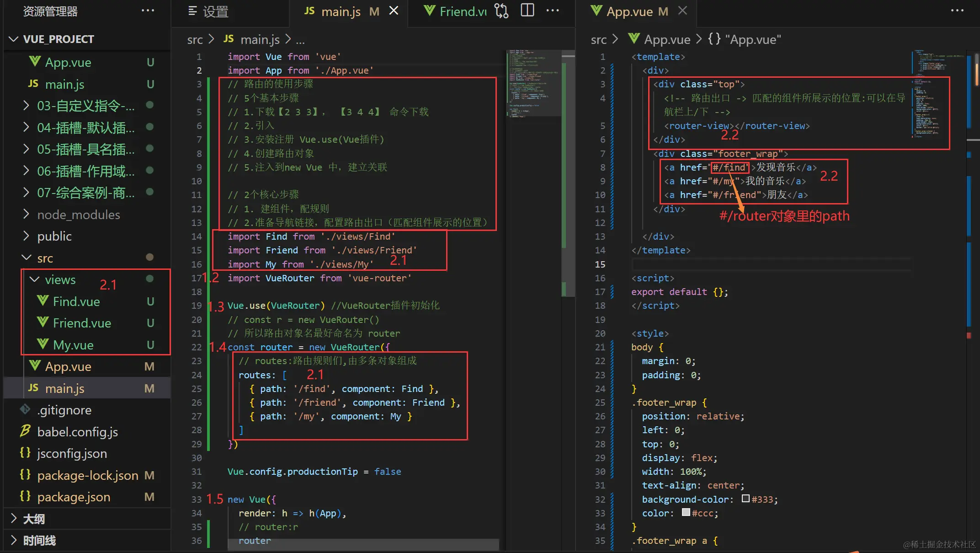Select main.js under src folder
Viewport: 980px width, 553px height.
[87, 388]
